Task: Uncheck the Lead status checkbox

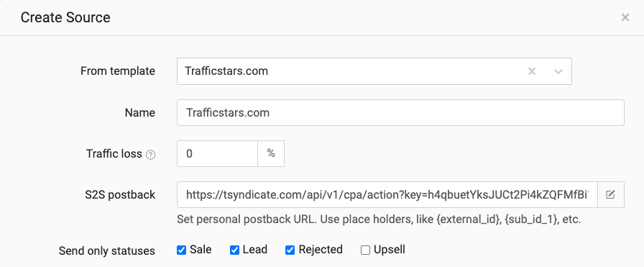Action: click(x=234, y=250)
